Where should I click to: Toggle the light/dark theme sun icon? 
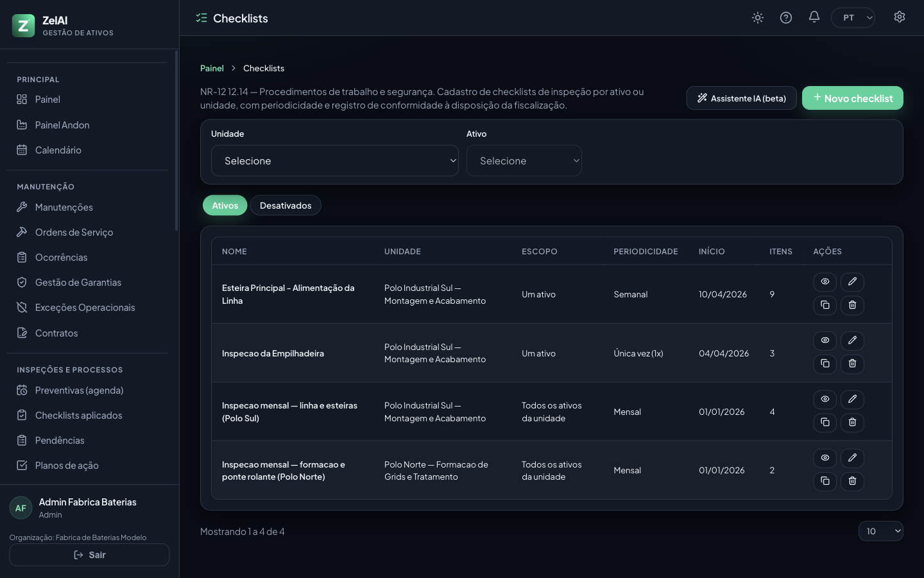758,18
